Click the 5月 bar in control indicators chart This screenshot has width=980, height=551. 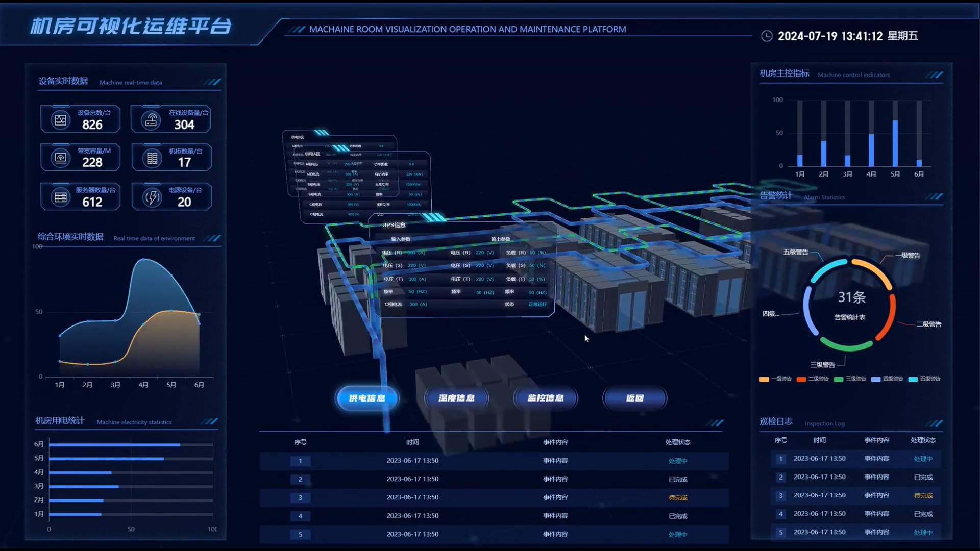click(x=895, y=143)
